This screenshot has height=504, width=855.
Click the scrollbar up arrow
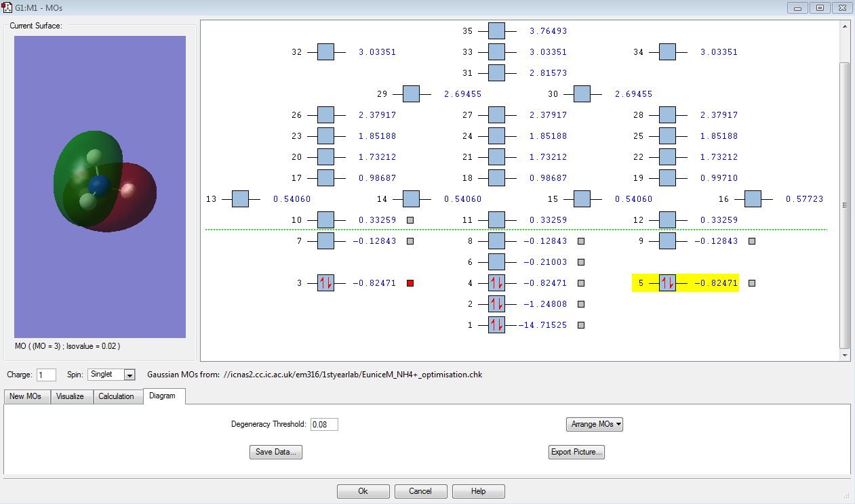844,26
